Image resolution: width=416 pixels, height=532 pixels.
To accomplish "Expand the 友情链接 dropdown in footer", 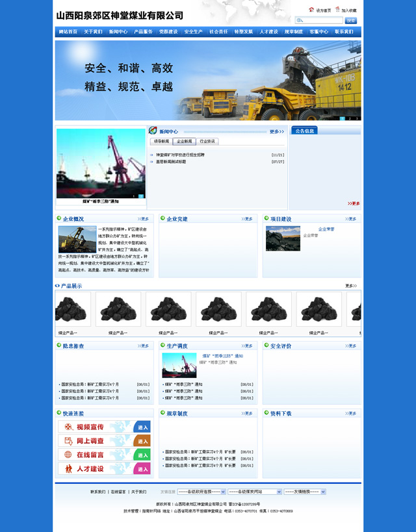I will pos(304,492).
